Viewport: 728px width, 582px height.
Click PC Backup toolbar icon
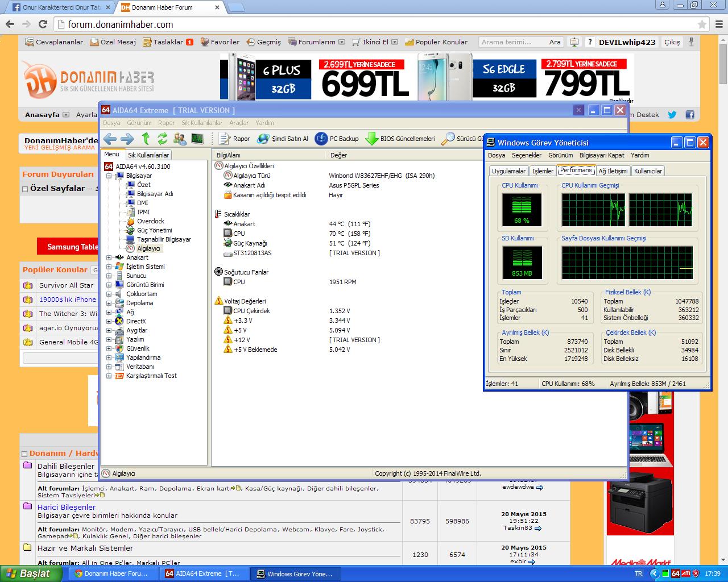coord(321,139)
